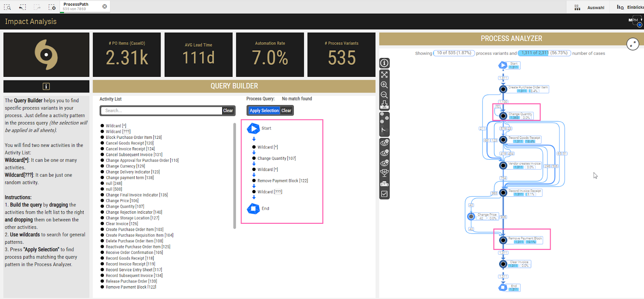Screen dimensions: 644x299
Task: Open the Einblicke insights tab
Action: point(630,7)
